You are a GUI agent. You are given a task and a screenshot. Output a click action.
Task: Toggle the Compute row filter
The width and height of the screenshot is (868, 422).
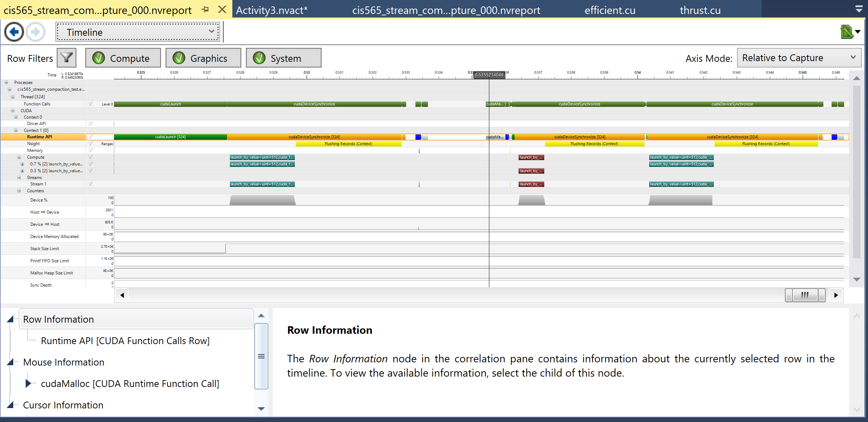point(123,58)
